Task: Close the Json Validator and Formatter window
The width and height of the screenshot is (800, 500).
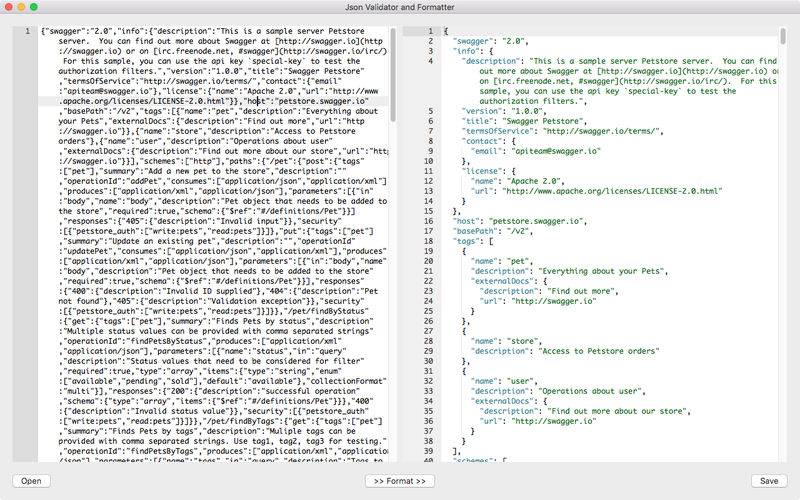Action: click(9, 7)
